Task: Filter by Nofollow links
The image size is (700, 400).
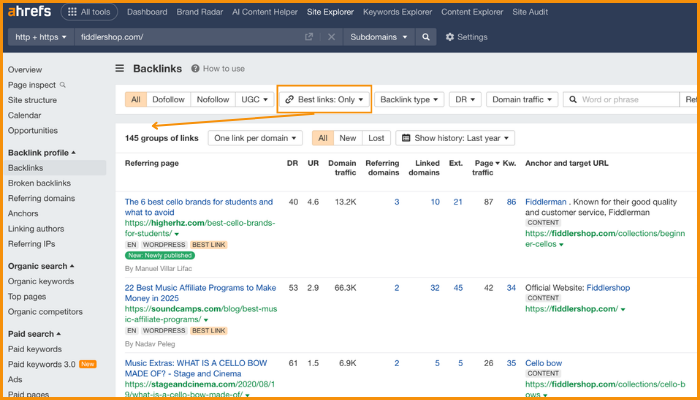Action: [x=213, y=100]
